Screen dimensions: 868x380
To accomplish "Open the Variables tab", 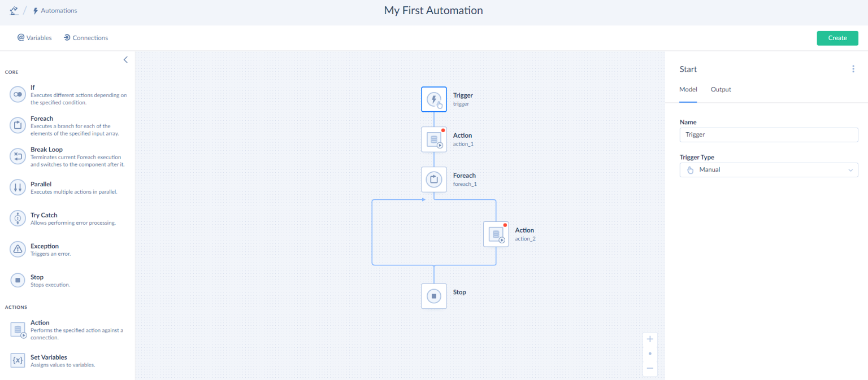I will [34, 38].
